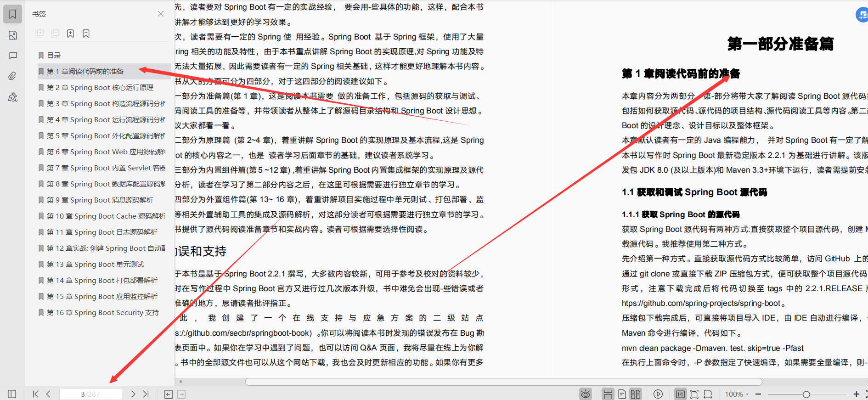Toggle eye protection mode

coord(585,394)
